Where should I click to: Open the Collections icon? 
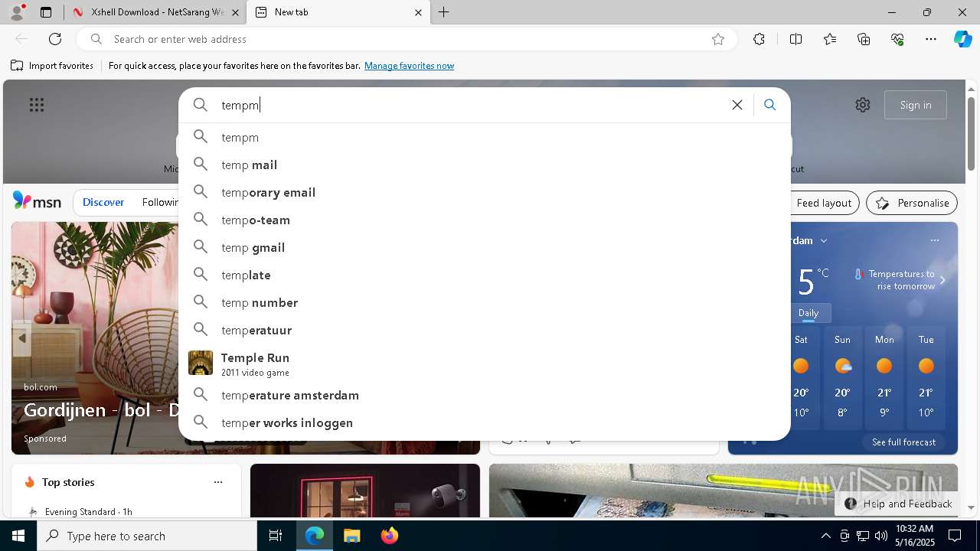pyautogui.click(x=864, y=39)
